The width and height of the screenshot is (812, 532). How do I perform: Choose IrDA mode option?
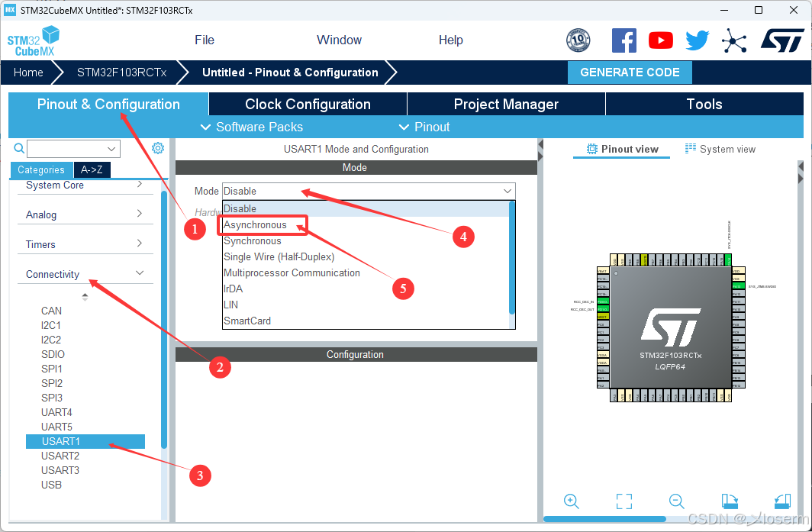[366, 289]
